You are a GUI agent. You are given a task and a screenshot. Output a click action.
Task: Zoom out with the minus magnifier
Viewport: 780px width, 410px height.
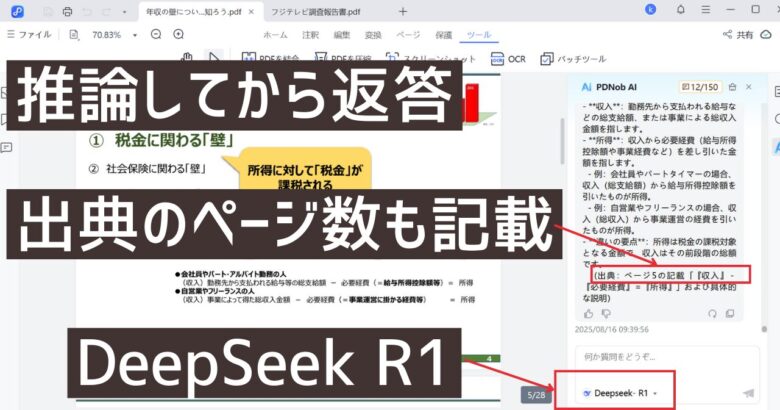pos(156,34)
